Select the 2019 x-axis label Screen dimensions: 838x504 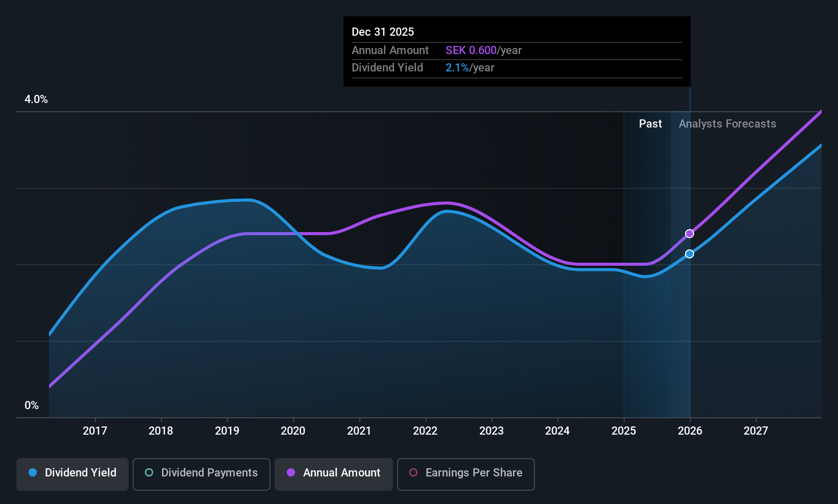click(x=227, y=431)
